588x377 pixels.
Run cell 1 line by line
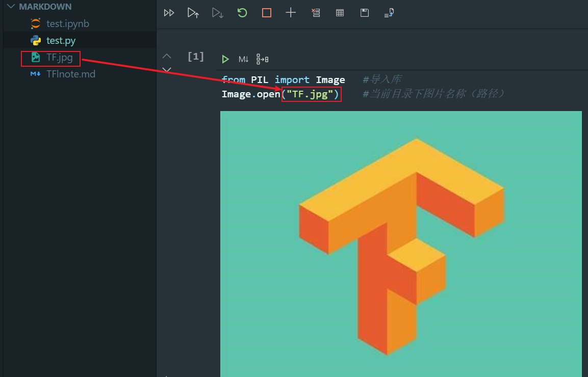[x=262, y=59]
